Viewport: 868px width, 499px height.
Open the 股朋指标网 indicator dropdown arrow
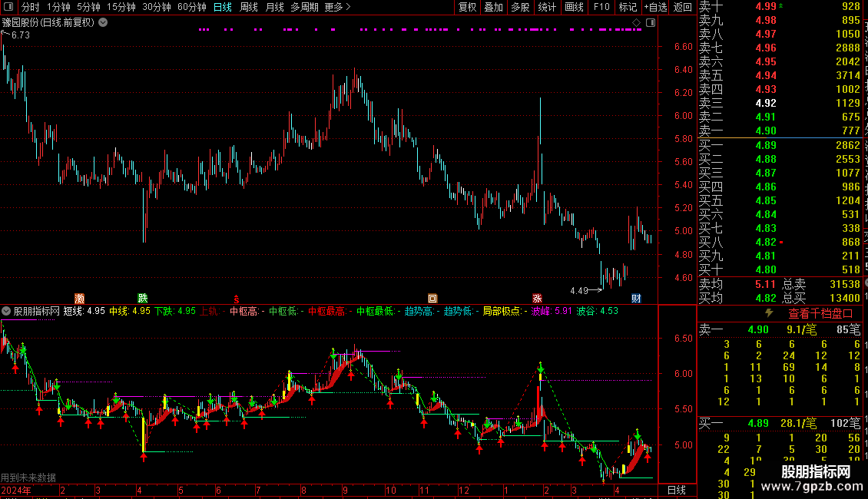pos(6,311)
